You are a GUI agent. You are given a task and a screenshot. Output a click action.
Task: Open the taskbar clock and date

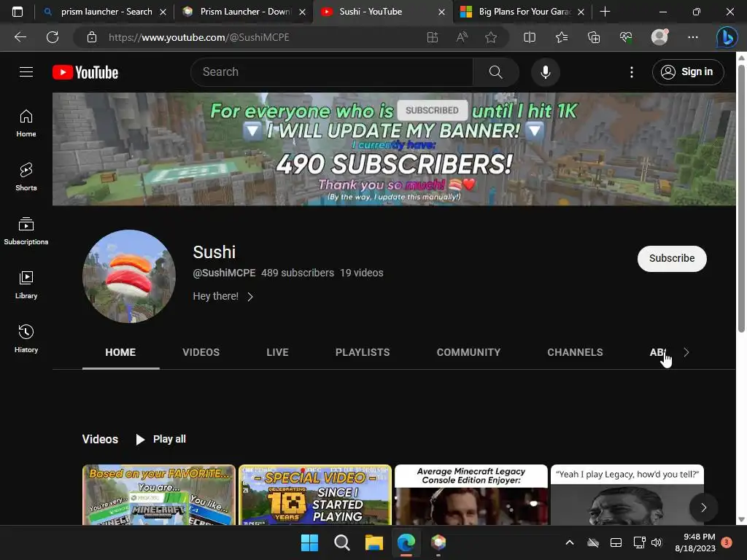[x=695, y=542]
